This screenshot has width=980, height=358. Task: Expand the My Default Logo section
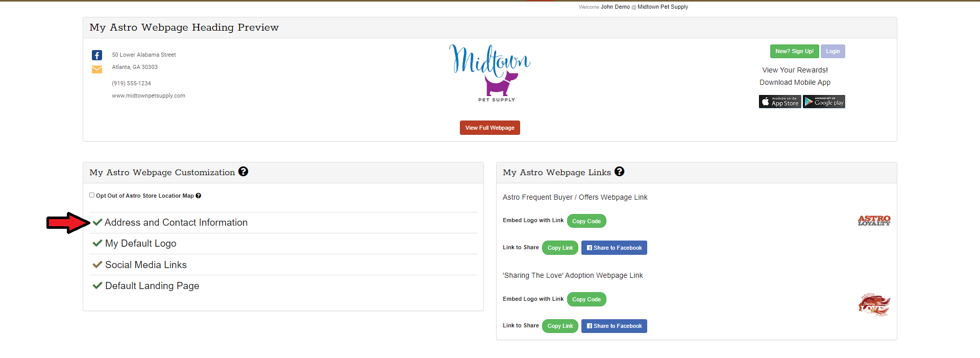point(140,244)
